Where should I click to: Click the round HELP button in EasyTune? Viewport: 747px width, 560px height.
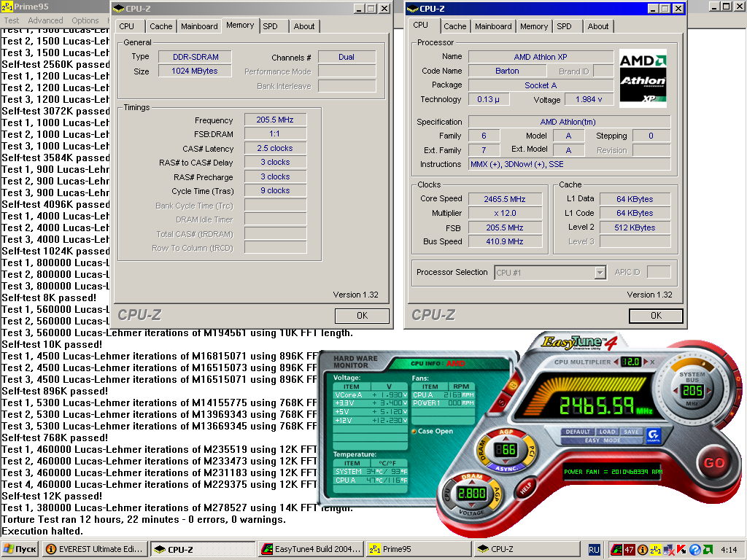click(524, 488)
